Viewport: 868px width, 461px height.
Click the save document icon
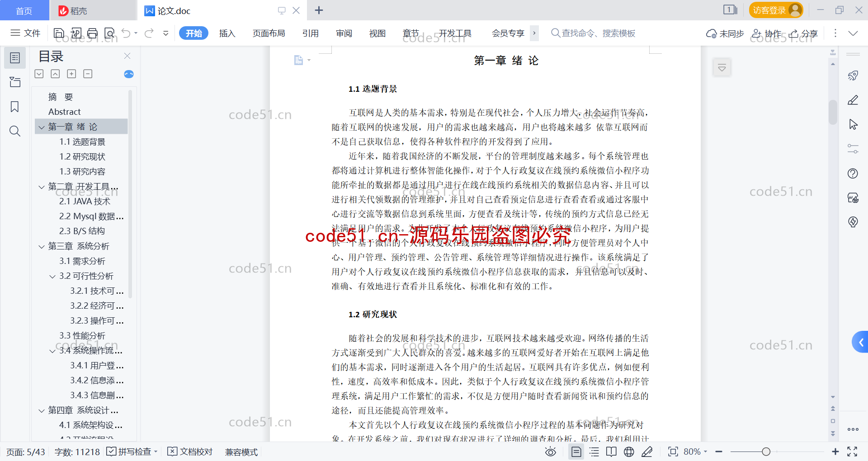pyautogui.click(x=59, y=33)
